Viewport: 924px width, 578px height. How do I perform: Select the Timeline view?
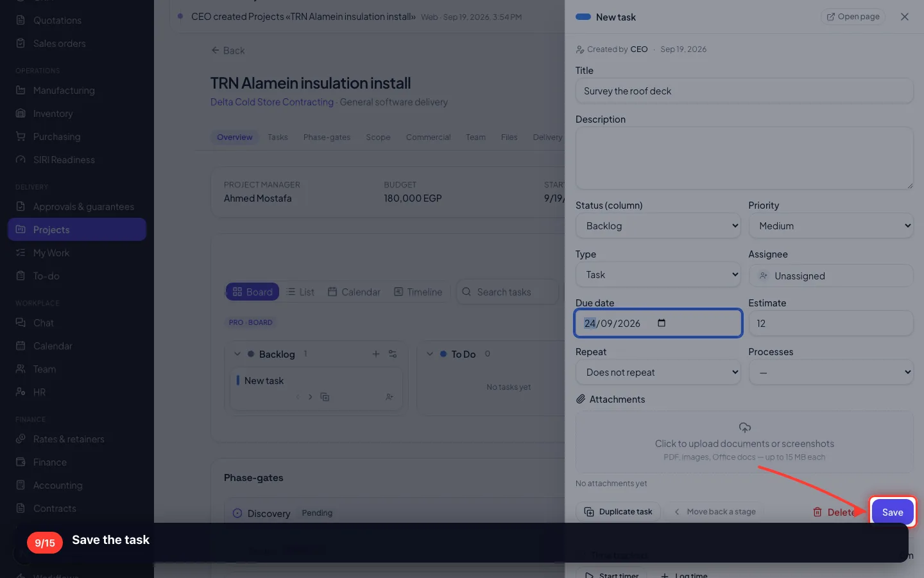point(418,292)
